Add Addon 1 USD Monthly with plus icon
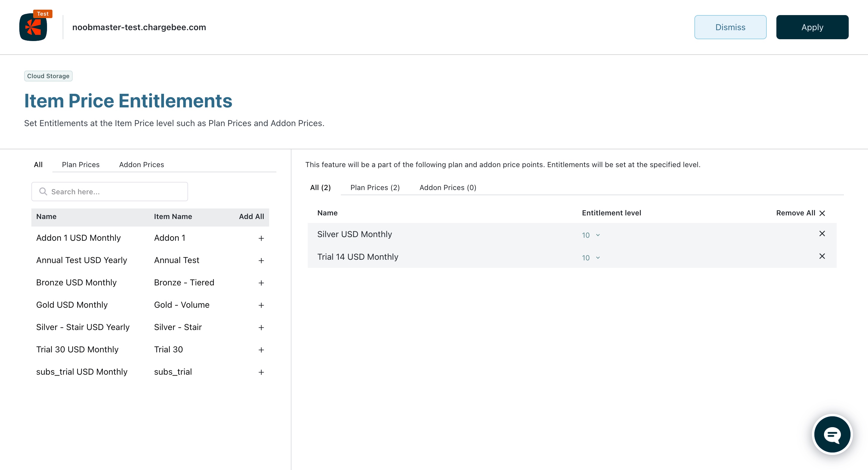 pyautogui.click(x=261, y=238)
